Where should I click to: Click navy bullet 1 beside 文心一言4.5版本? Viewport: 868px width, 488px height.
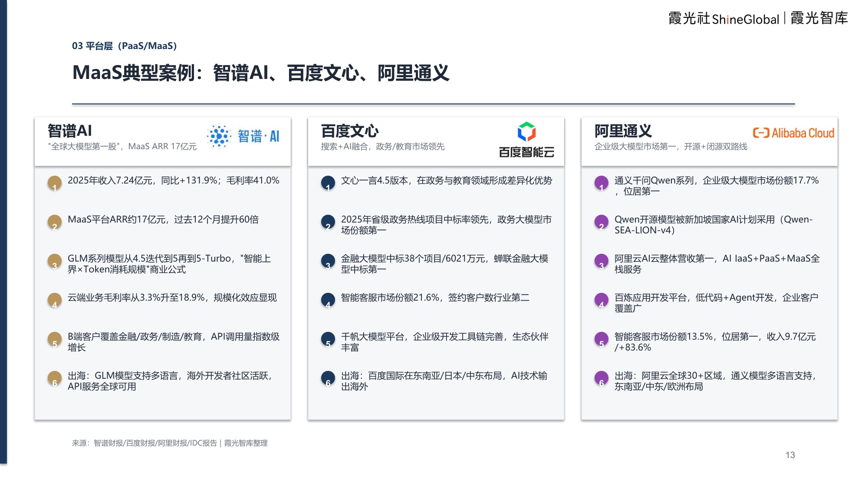pyautogui.click(x=328, y=183)
